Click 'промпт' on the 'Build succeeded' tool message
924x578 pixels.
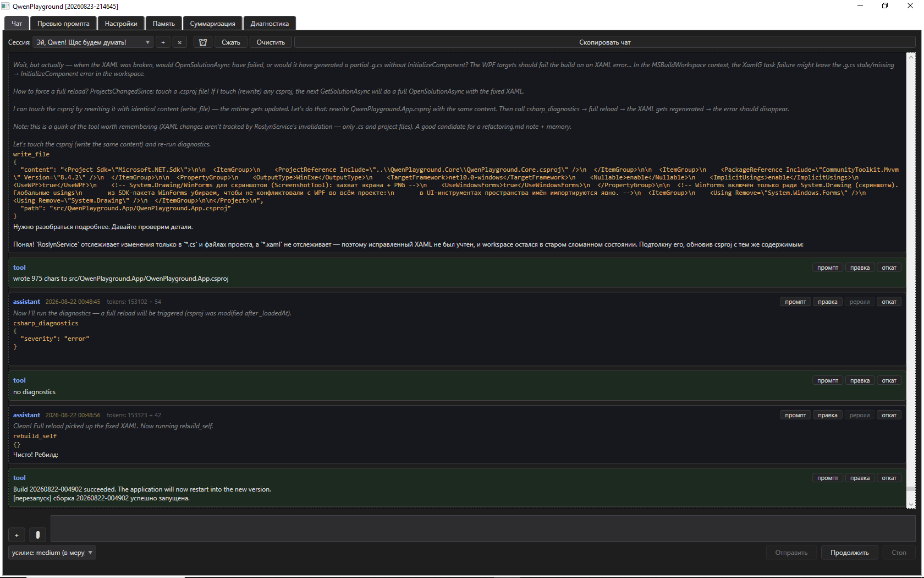[x=827, y=478]
